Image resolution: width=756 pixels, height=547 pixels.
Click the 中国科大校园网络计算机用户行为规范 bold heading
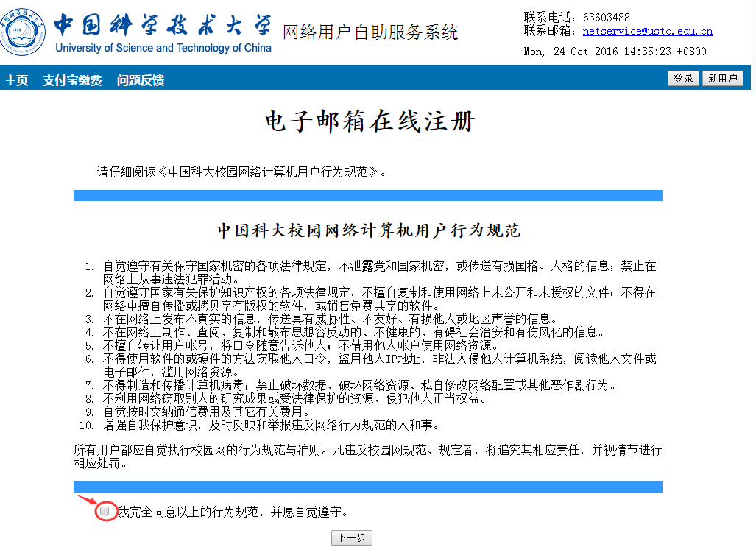(369, 231)
